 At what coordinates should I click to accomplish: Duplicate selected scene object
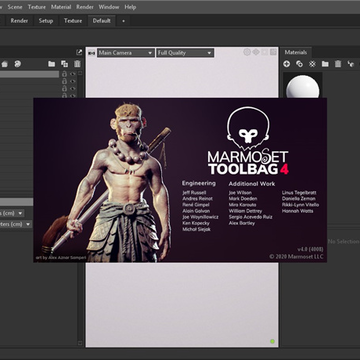64,64
